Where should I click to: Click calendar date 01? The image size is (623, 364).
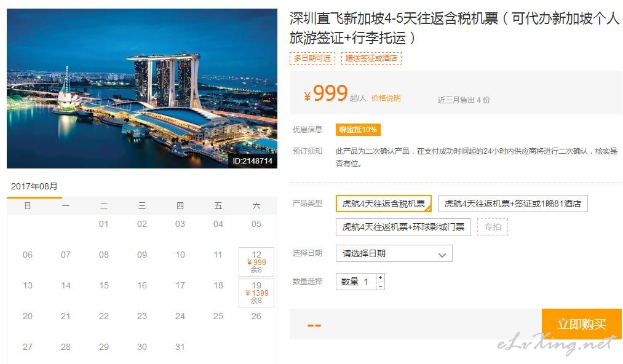point(104,224)
